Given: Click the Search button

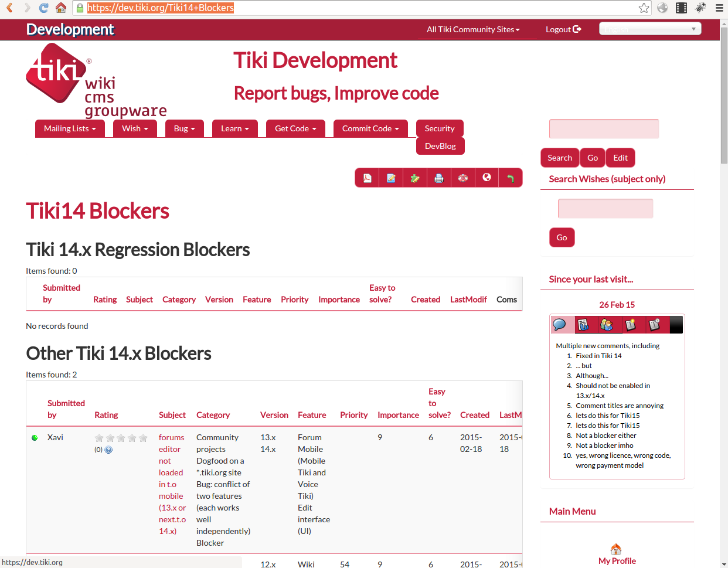Looking at the screenshot, I should 560,158.
